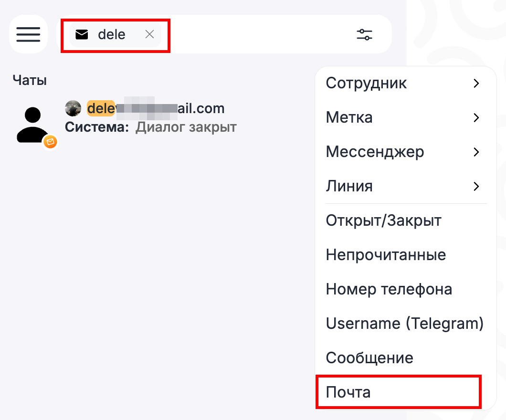Click the small round profile thumbnail
Viewport: 506px width, 420px height.
click(73, 108)
